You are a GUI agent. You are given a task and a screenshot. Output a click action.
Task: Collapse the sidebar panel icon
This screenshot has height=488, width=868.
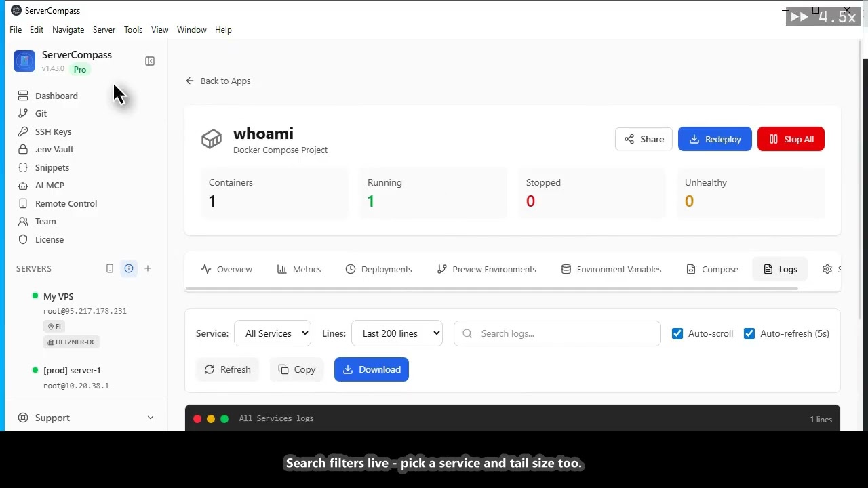coord(150,61)
